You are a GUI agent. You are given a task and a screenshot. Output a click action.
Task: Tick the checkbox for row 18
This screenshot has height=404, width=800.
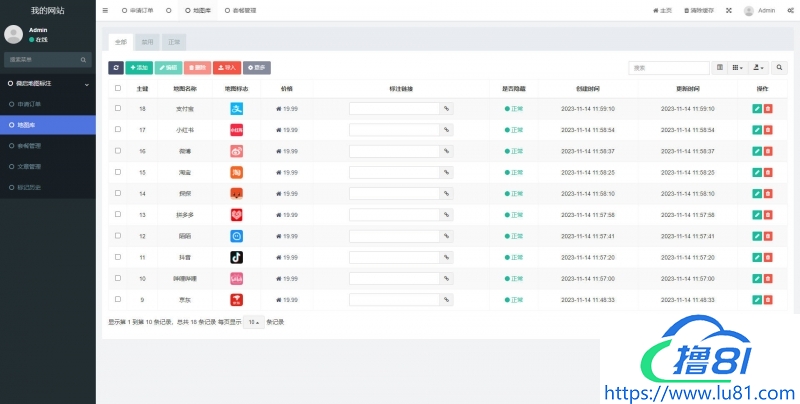[x=118, y=108]
